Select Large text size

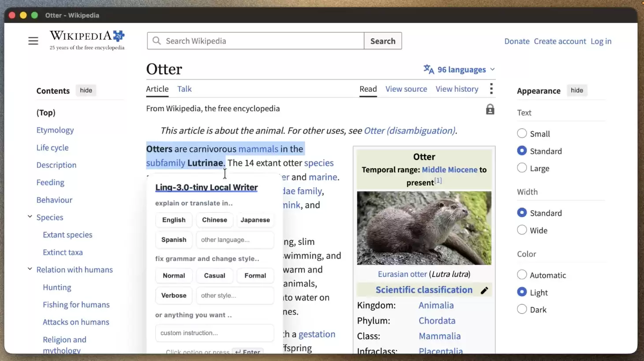pyautogui.click(x=522, y=168)
